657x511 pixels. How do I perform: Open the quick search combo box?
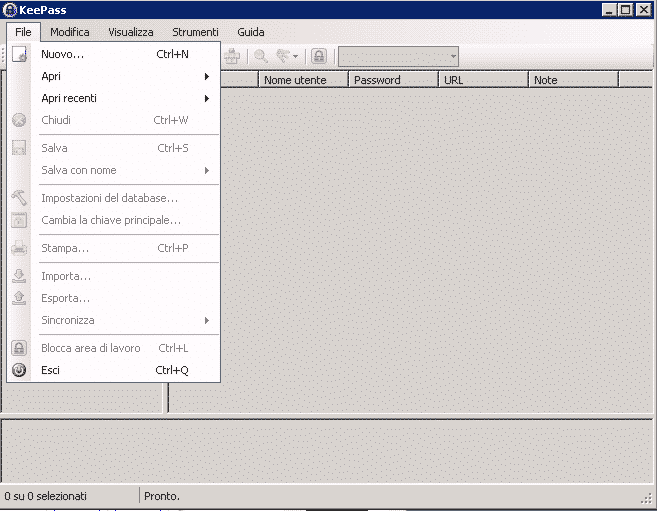coord(398,57)
